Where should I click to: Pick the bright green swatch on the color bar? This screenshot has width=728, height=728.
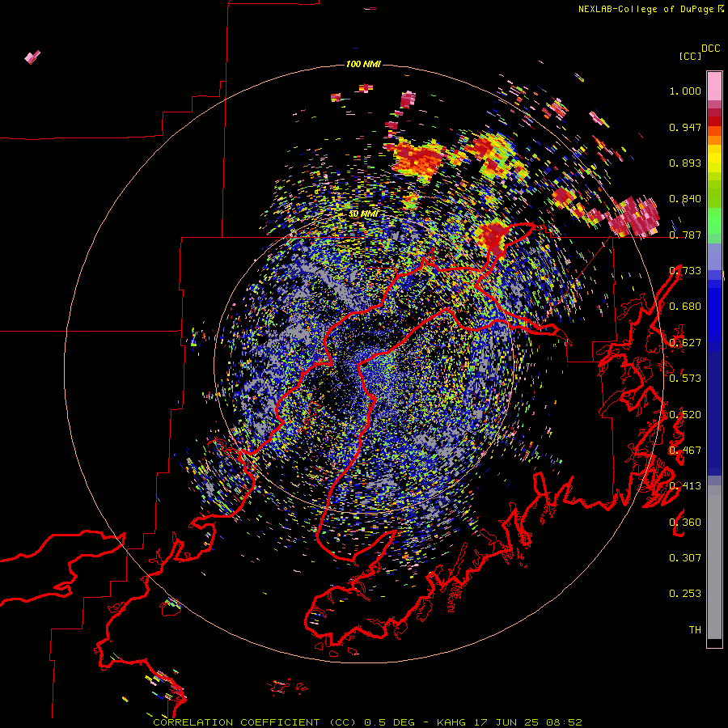coord(714,221)
